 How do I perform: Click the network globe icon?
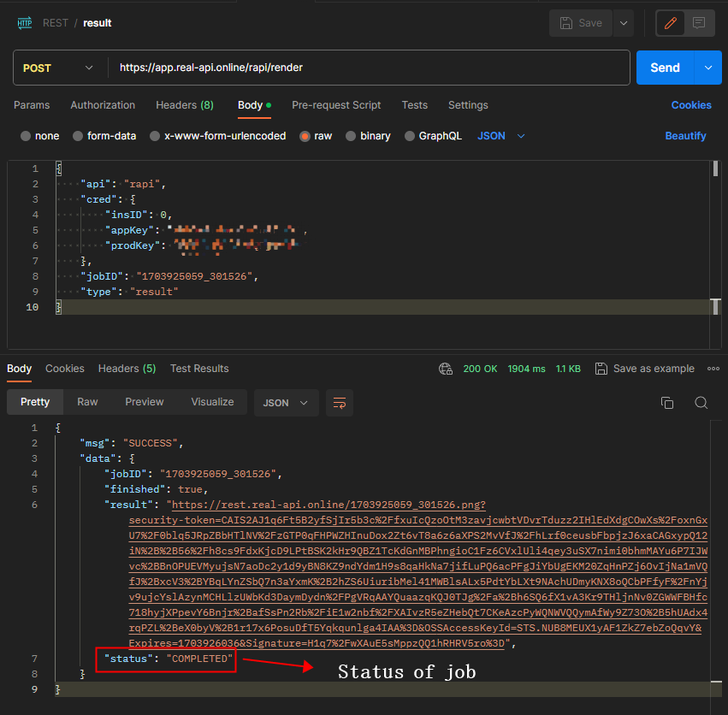(x=445, y=369)
